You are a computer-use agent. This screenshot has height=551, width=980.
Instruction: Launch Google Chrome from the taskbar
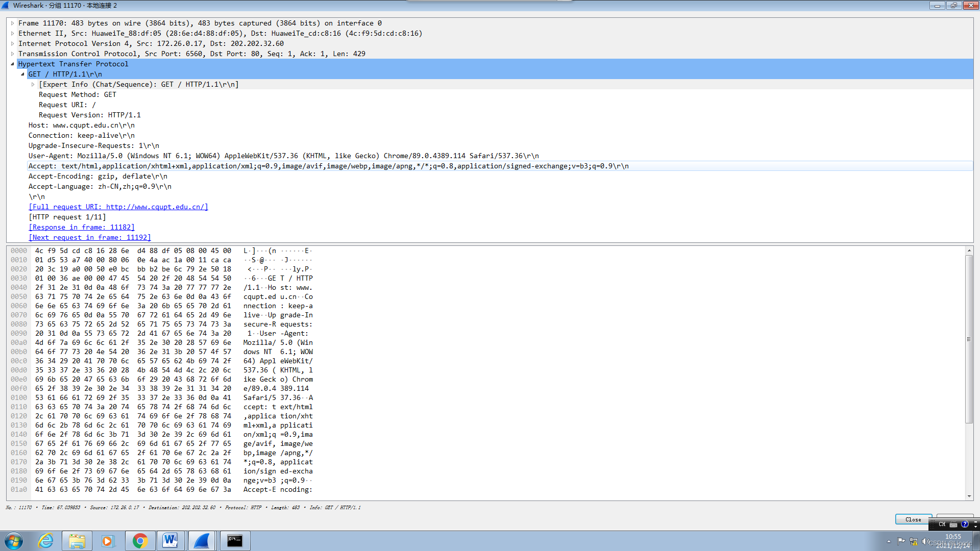pos(140,541)
